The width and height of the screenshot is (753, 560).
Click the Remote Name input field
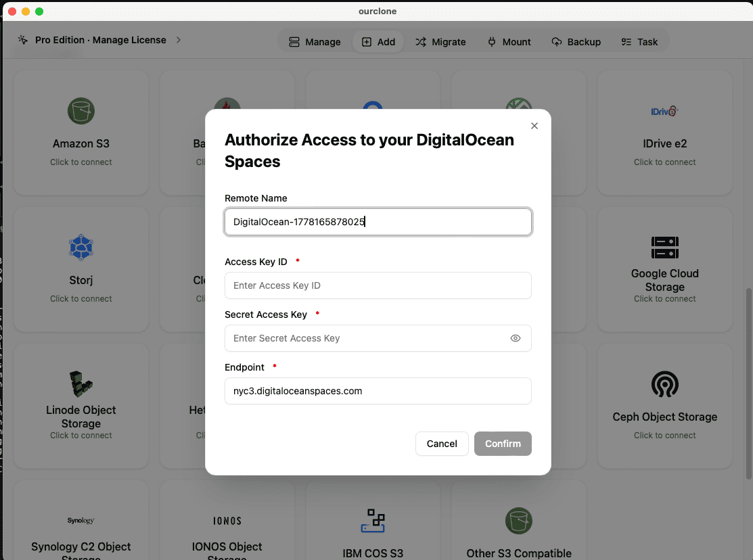(x=378, y=222)
